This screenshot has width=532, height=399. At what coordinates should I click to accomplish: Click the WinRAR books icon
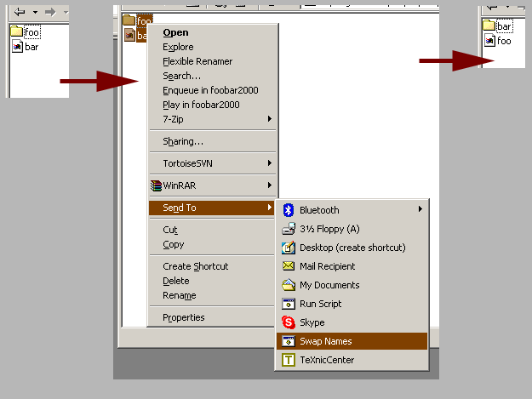click(155, 185)
